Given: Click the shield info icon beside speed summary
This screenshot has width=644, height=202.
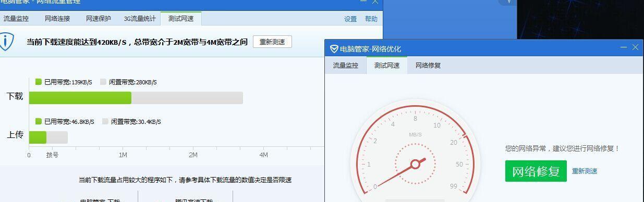Looking at the screenshot, I should click(x=6, y=42).
